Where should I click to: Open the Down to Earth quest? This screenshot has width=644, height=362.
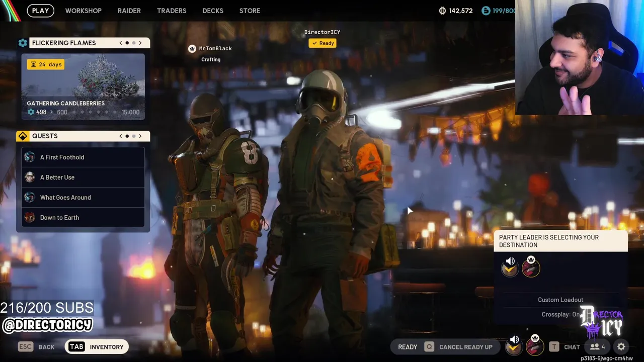pos(83,217)
